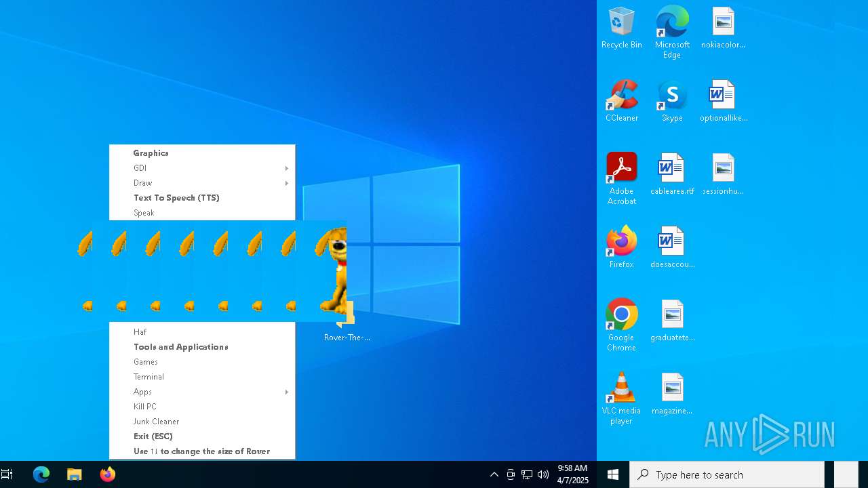Open the network status tray icon
This screenshot has width=868, height=488.
click(x=527, y=474)
